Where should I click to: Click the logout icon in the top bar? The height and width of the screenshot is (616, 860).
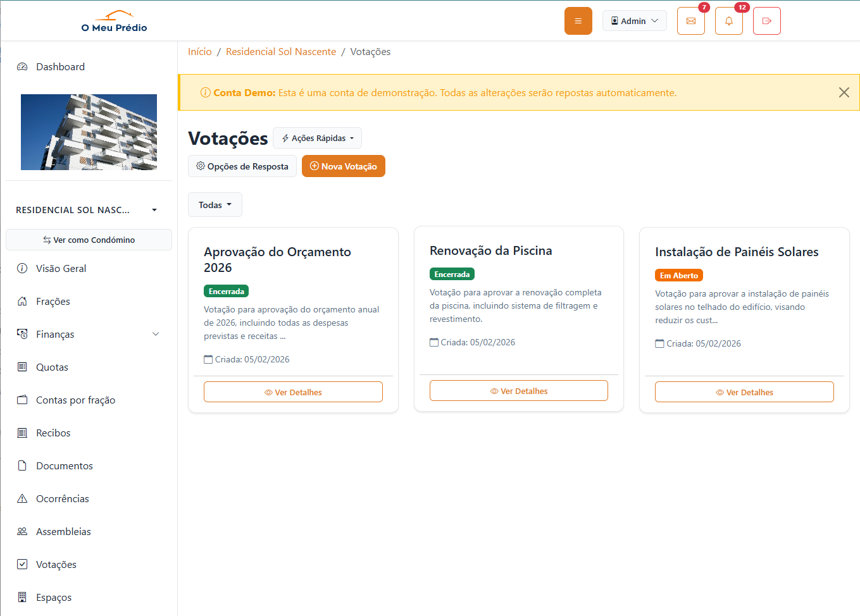766,21
